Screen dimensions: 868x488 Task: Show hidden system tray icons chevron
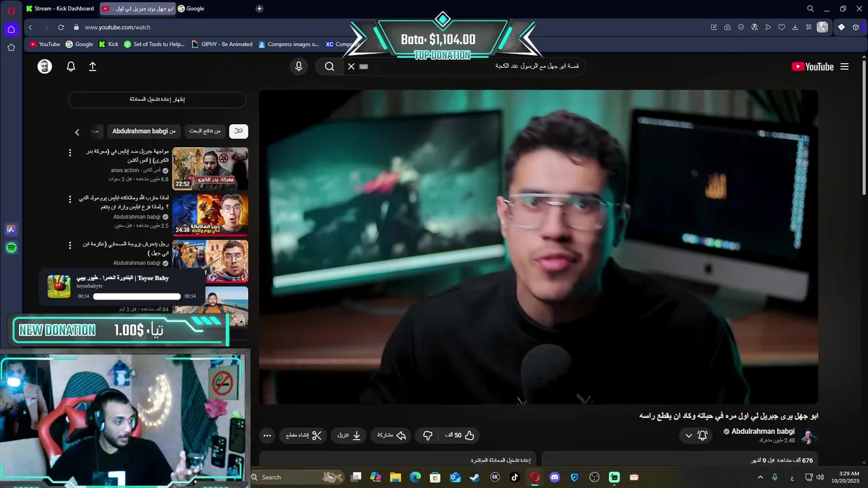(x=759, y=477)
